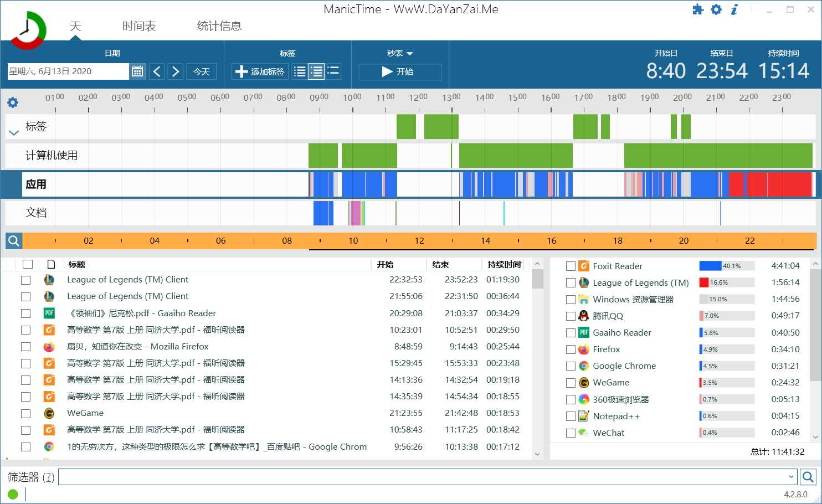Tick the League of Legends (TM) summary checkbox
822x504 pixels.
point(571,283)
